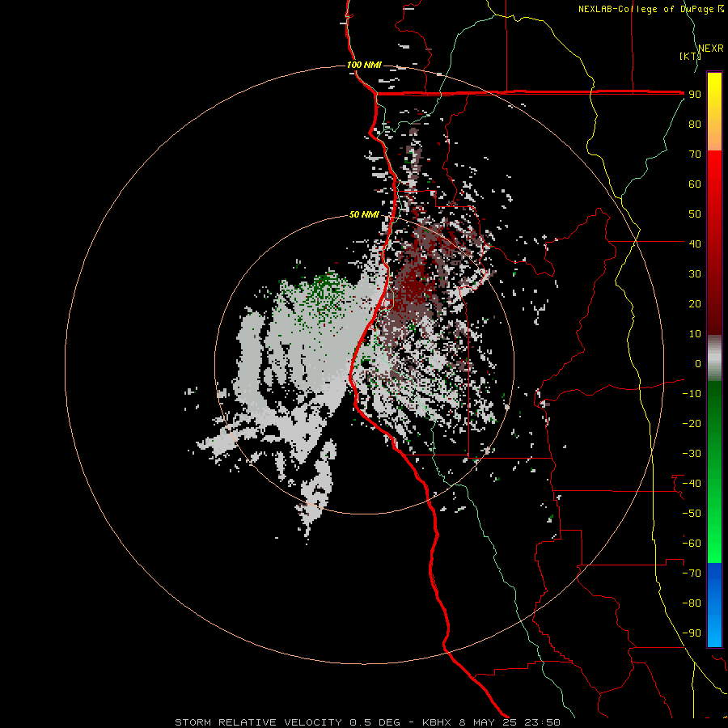Click the positive 10 scale value
728x728 pixels.
point(695,334)
